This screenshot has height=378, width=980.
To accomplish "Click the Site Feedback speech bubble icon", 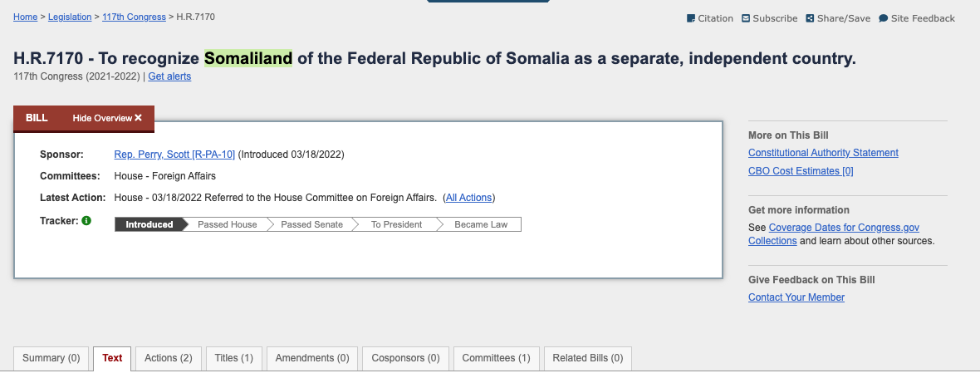I will point(883,18).
